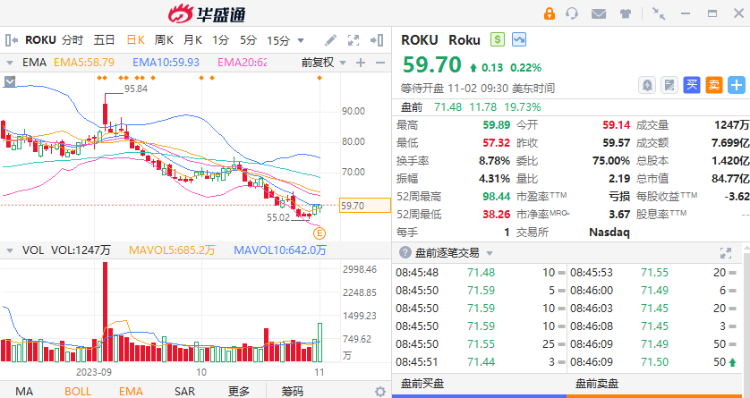750x398 pixels.
Task: Switch to the 分时 intraday tab
Action: coord(73,40)
